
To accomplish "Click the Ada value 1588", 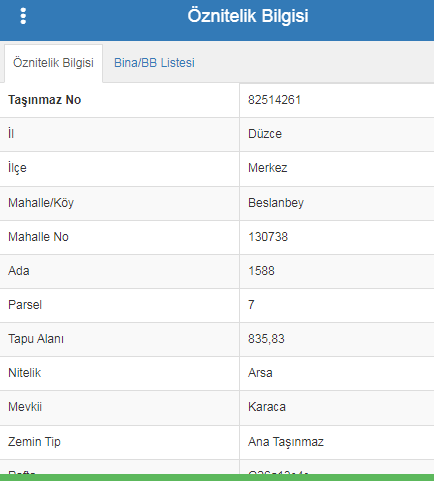I will tap(261, 271).
